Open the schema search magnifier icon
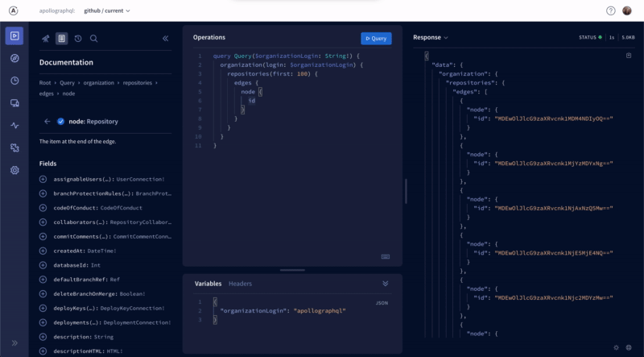The height and width of the screenshot is (357, 644). tap(93, 38)
